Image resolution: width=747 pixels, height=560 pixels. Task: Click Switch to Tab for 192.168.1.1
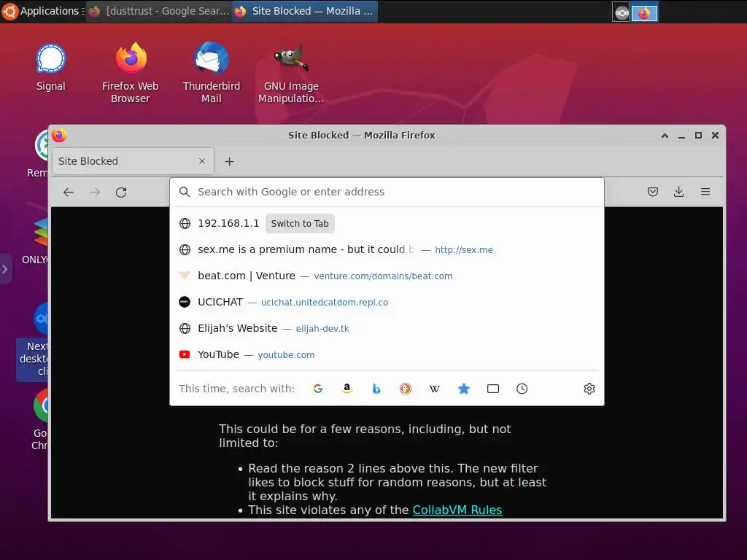point(300,223)
